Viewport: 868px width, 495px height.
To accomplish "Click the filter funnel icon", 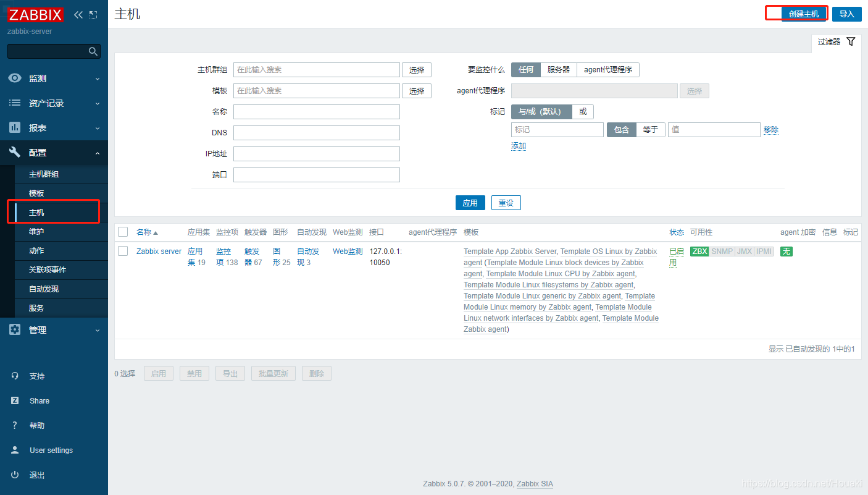I will 851,41.
